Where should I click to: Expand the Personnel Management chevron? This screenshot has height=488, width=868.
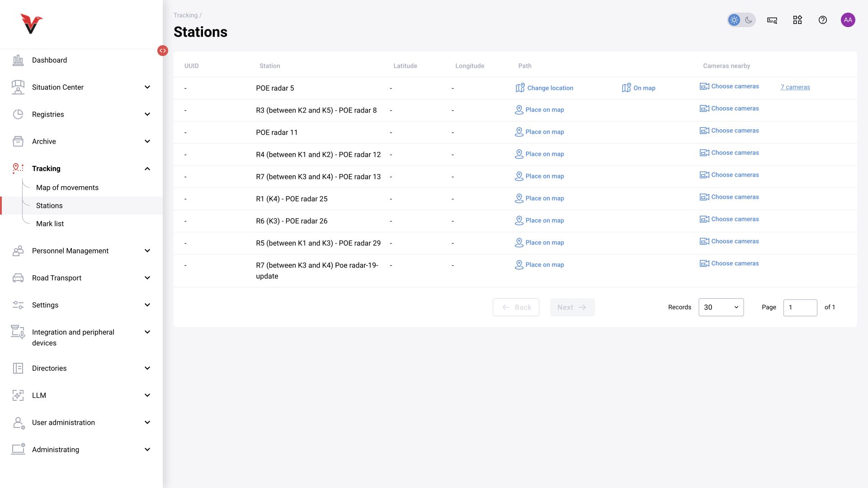click(x=147, y=251)
